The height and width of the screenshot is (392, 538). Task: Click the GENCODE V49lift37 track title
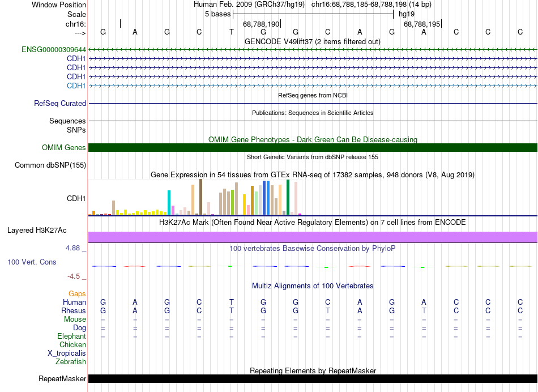pyautogui.click(x=313, y=41)
